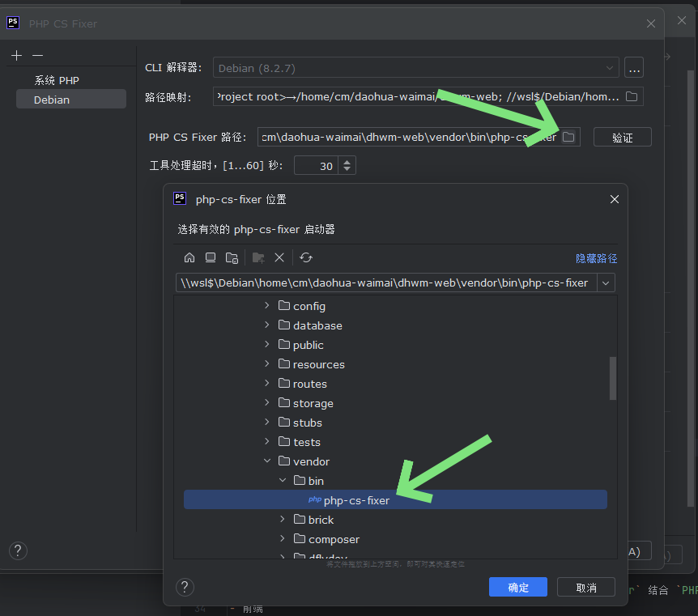Expand the config folder

266,305
